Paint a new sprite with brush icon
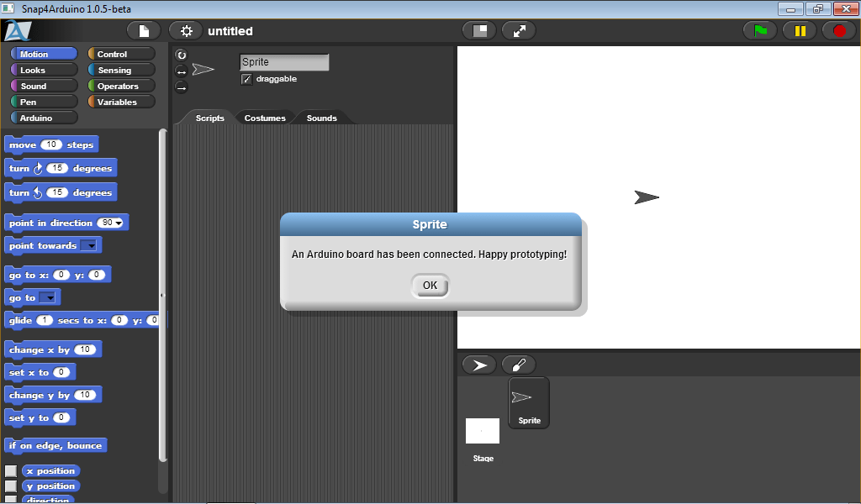Viewport: 861px width, 504px height. [518, 365]
